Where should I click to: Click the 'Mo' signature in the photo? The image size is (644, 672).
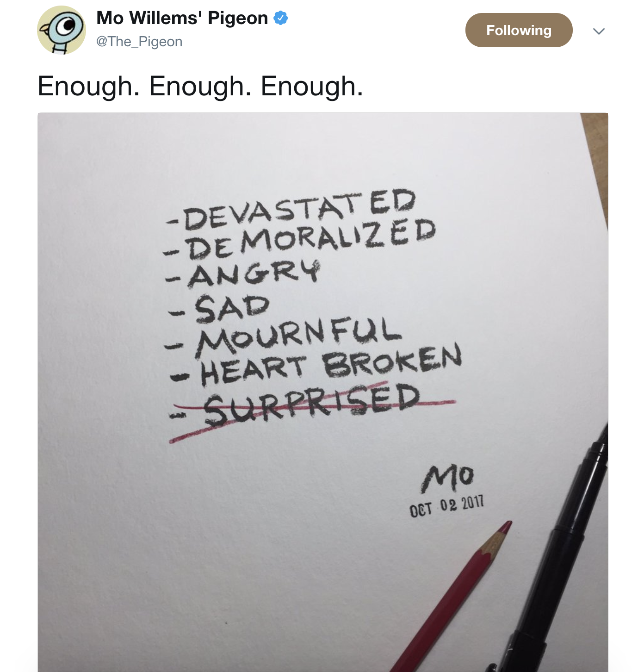[447, 478]
